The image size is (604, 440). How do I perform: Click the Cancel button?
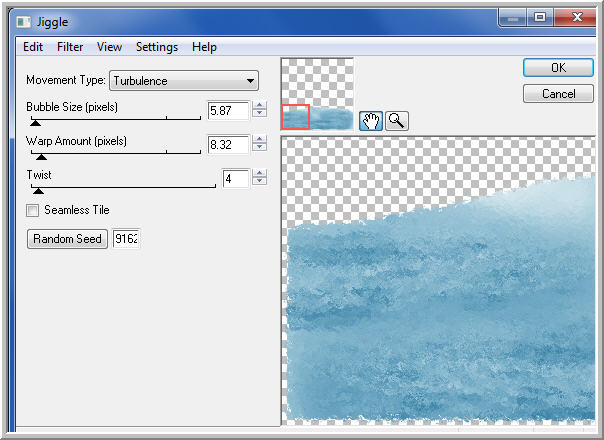558,94
